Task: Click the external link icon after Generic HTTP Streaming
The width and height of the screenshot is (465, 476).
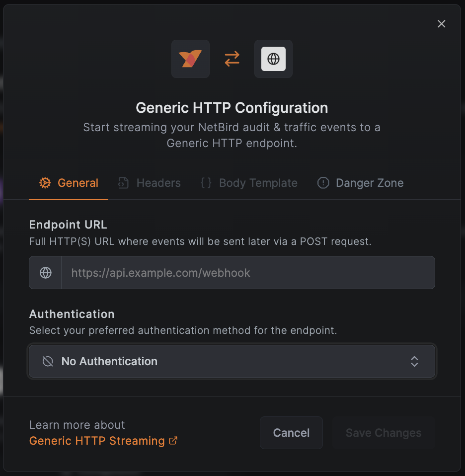Action: [x=172, y=441]
